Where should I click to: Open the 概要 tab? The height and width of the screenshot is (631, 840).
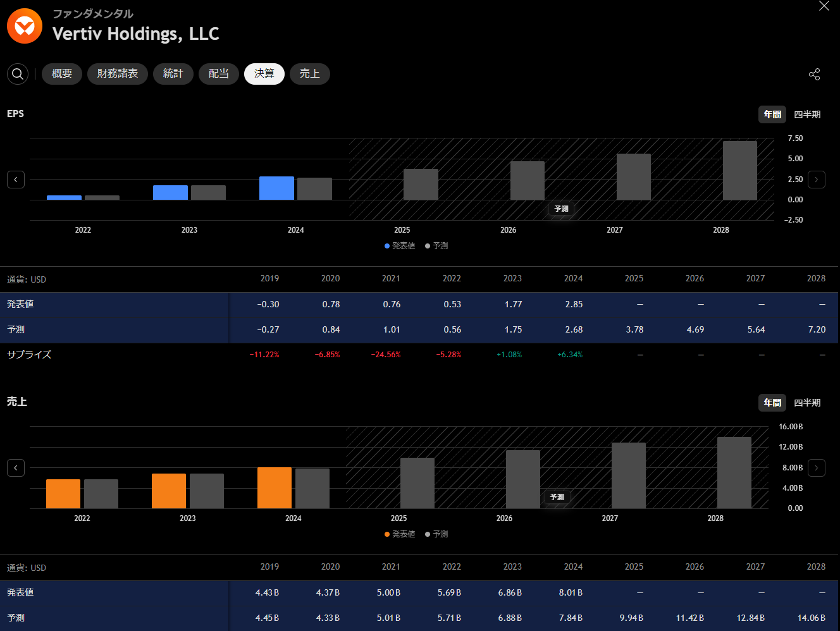click(x=62, y=74)
